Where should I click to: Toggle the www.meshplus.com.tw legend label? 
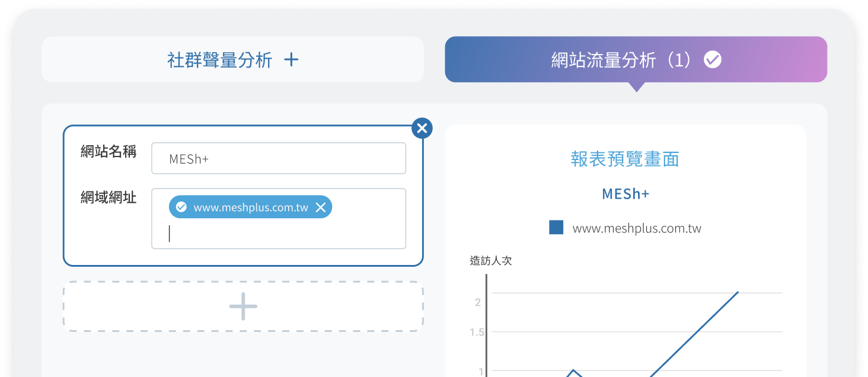[x=637, y=229]
